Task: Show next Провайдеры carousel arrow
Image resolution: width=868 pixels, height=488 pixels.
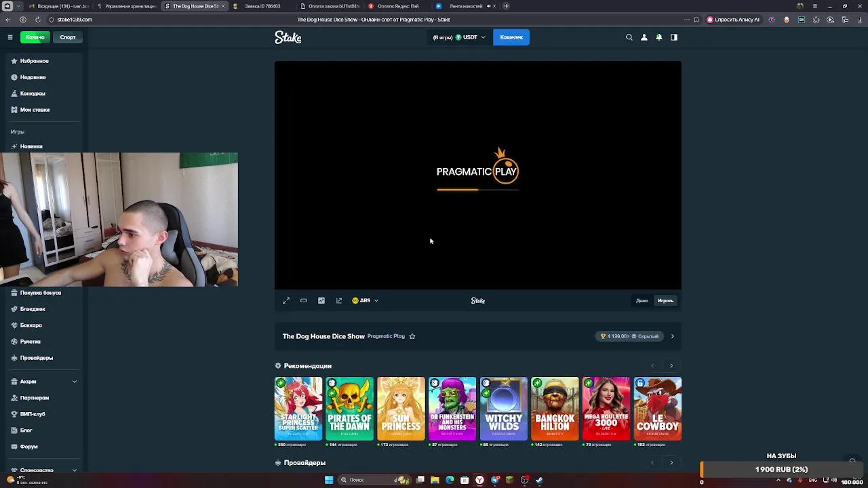Action: point(671,463)
